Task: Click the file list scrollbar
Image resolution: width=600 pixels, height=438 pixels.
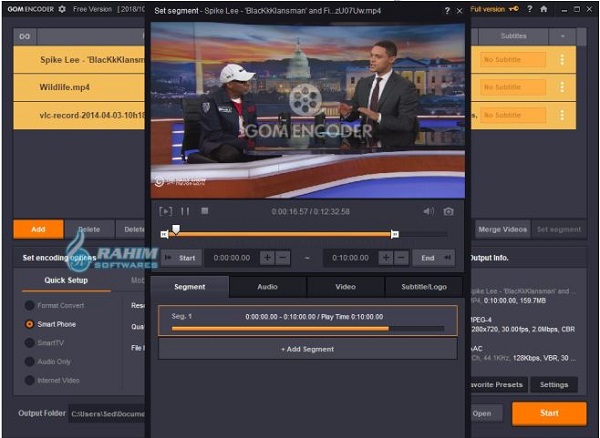Action: click(582, 37)
